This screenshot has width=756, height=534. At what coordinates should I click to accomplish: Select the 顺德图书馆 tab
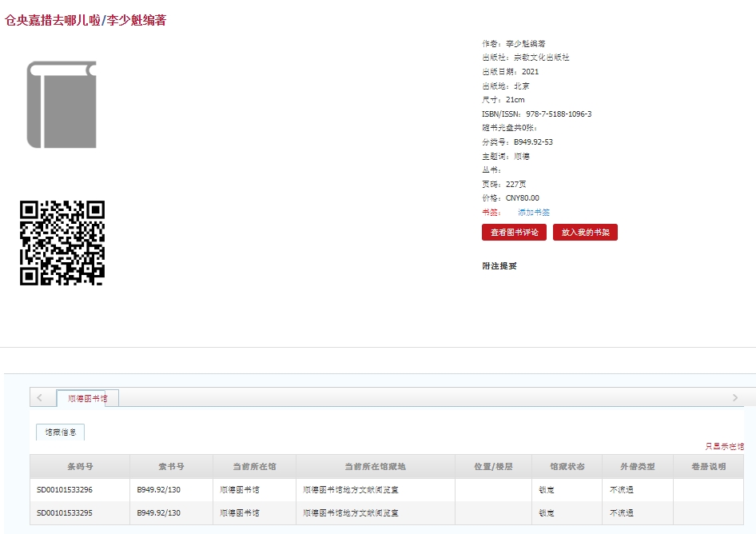click(x=87, y=398)
